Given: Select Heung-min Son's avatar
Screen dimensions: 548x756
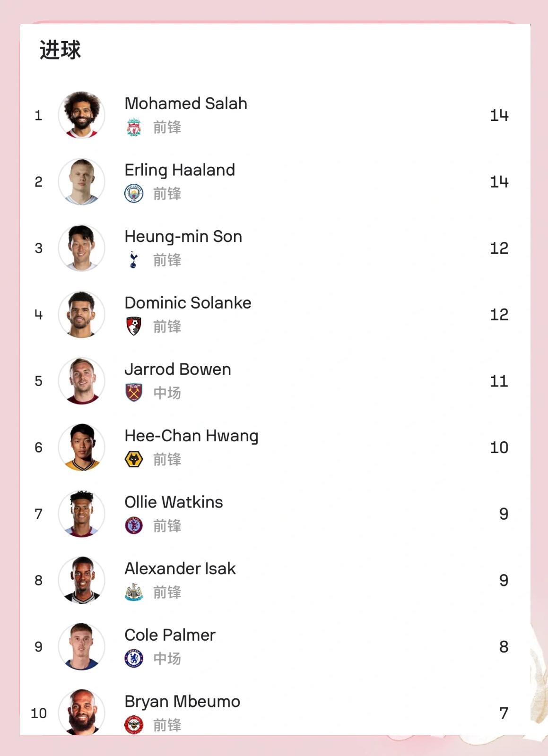Looking at the screenshot, I should 82,248.
